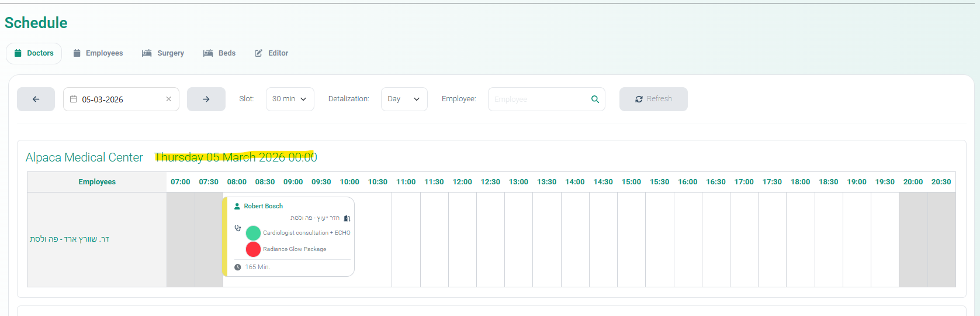Switch to the Employees tab
The image size is (980, 316).
98,53
